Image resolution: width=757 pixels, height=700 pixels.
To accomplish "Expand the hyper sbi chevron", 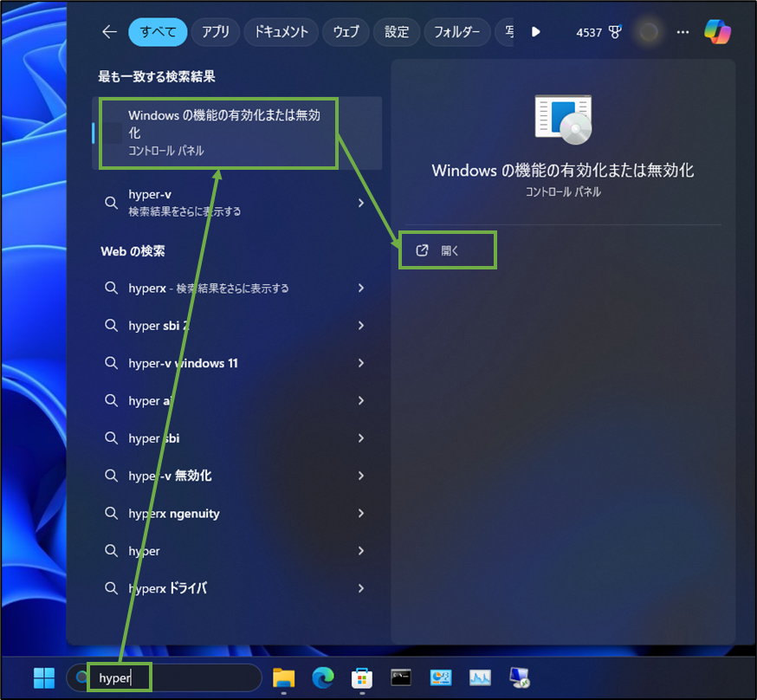I will [361, 438].
